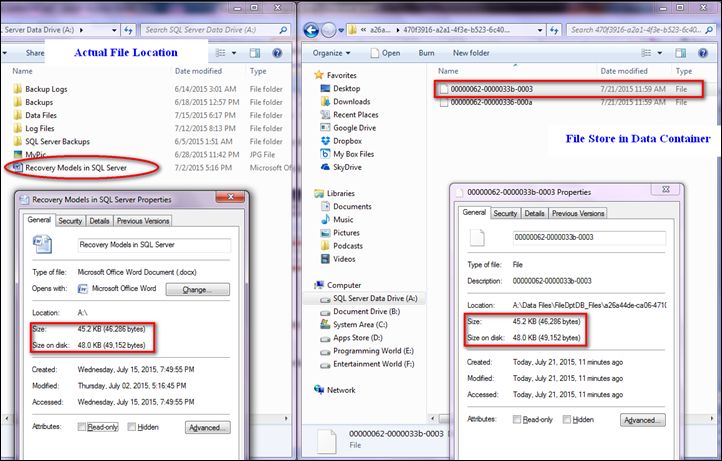Click the file name field in Recovery Models properties
The height and width of the screenshot is (461, 722).
click(x=154, y=245)
